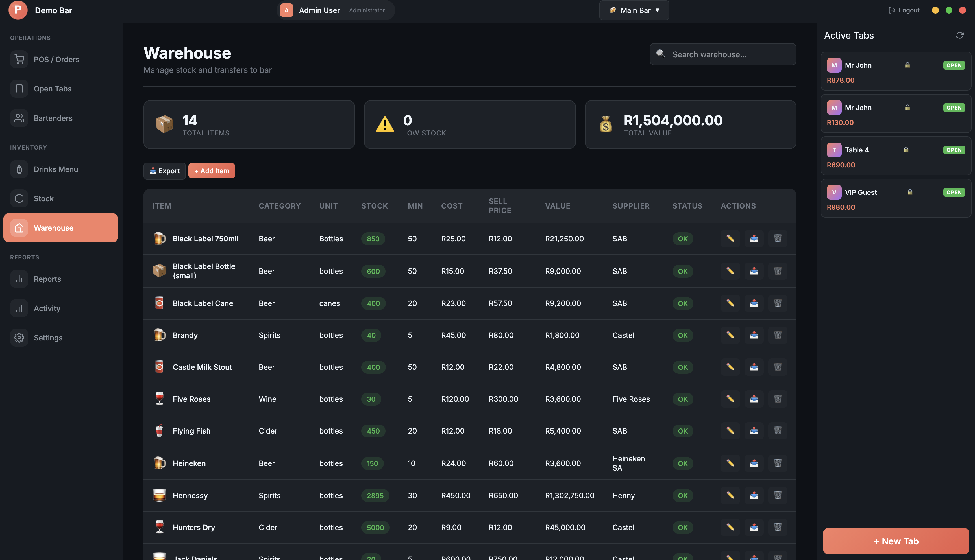Edit Black Label 750mil with pencil icon

pos(730,239)
